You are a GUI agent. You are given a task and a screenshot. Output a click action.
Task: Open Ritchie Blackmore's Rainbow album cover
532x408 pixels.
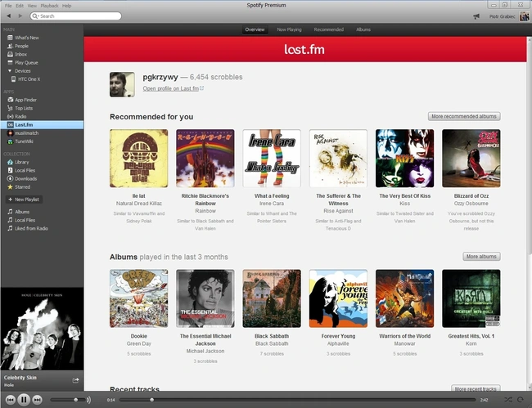click(205, 159)
